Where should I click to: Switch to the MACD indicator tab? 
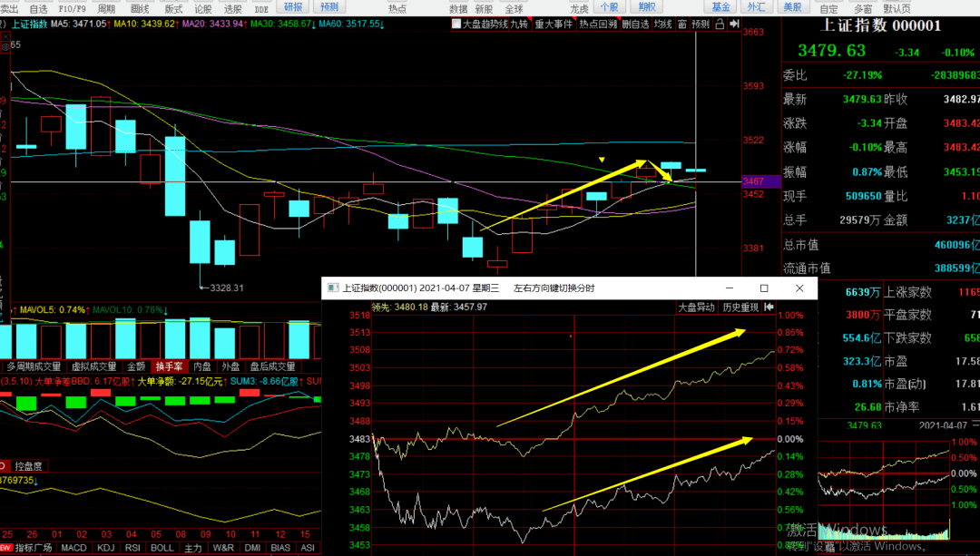pyautogui.click(x=73, y=549)
